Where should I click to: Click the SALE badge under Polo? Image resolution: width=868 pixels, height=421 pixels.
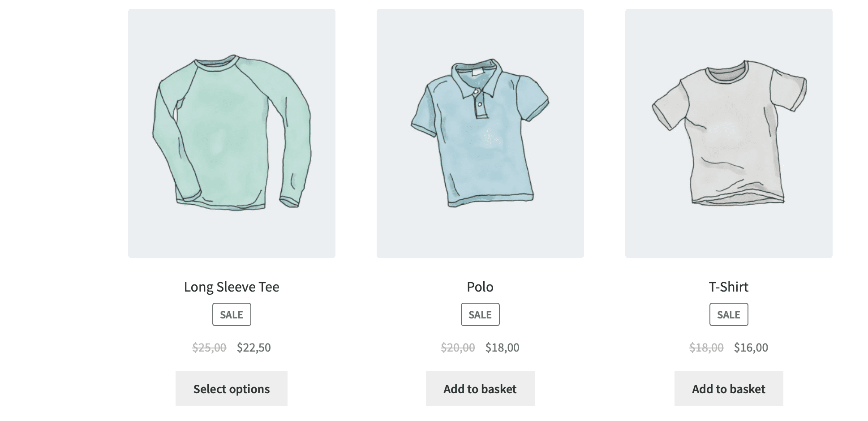tap(480, 314)
